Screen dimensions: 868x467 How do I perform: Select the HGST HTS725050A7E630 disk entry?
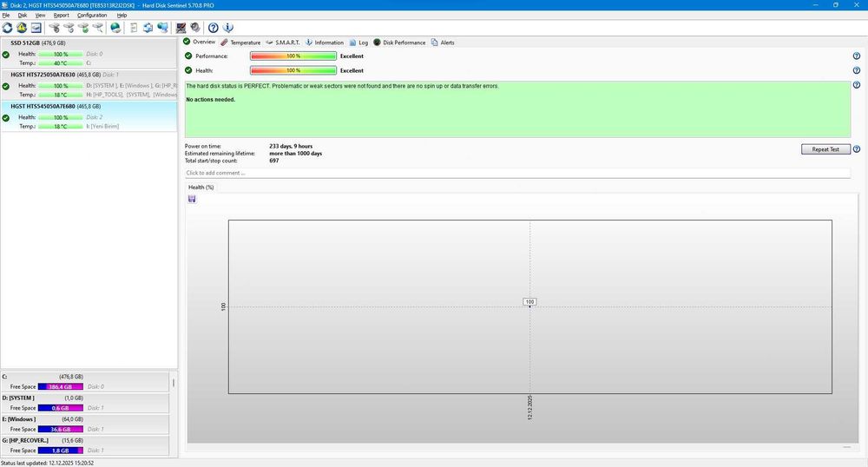[89, 85]
